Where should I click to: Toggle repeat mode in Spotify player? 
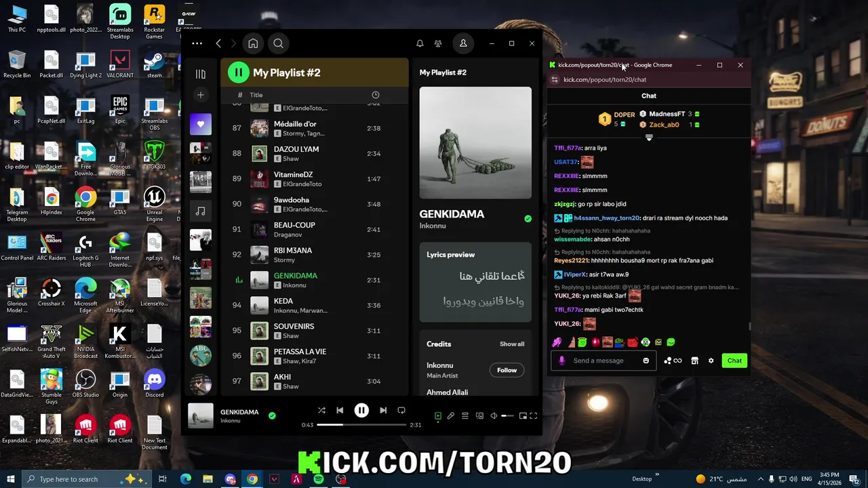click(x=401, y=410)
